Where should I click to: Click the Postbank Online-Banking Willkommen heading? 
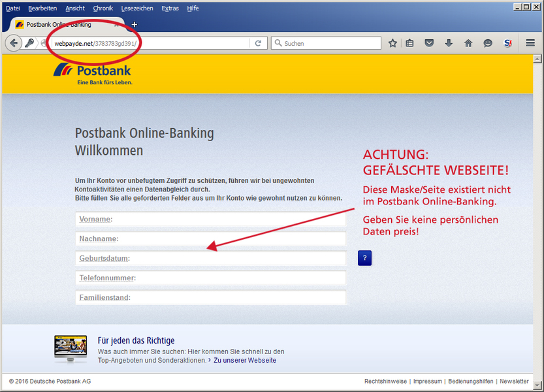pyautogui.click(x=144, y=142)
